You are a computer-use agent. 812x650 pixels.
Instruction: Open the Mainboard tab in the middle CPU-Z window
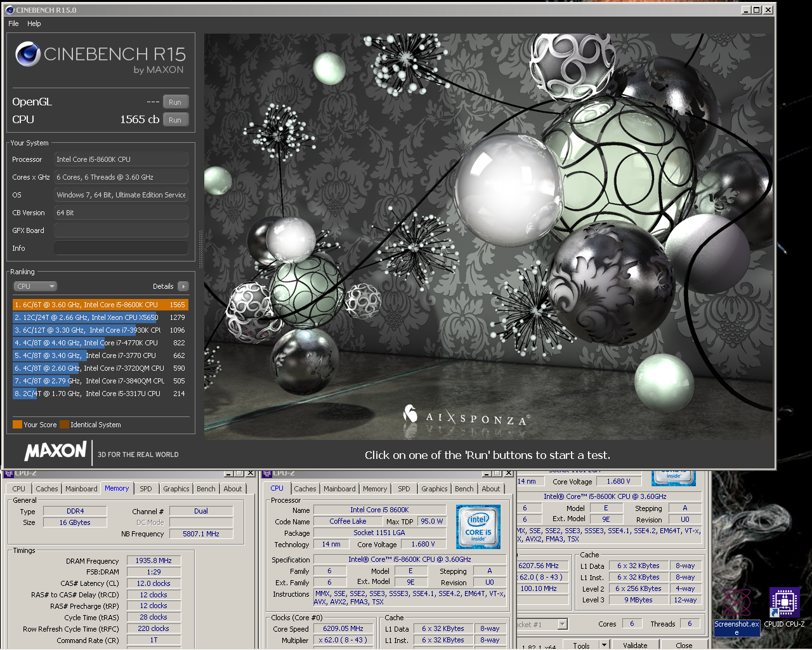(x=339, y=489)
